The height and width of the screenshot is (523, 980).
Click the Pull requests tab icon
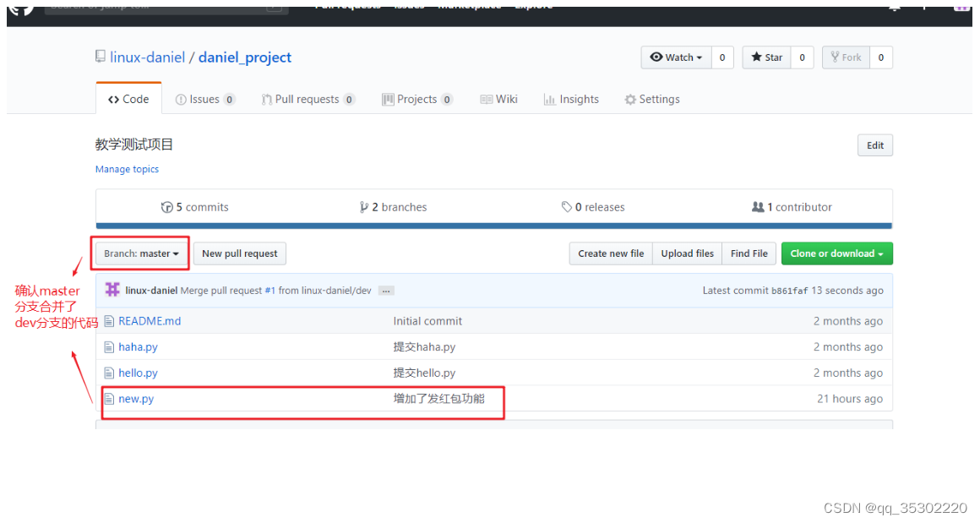[267, 100]
